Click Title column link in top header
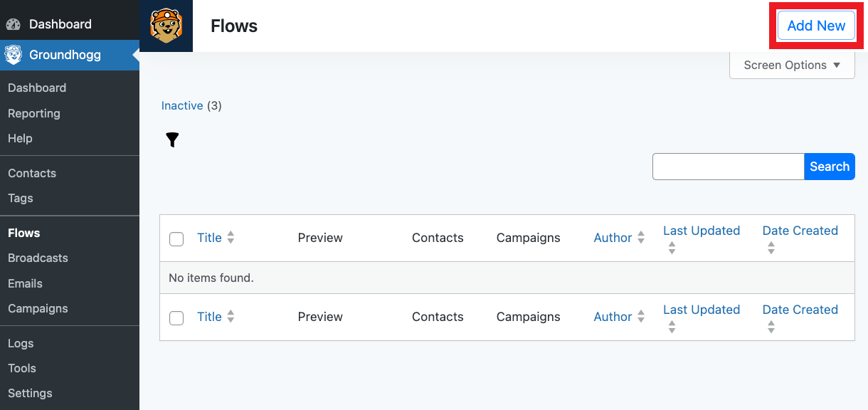868x410 pixels. click(209, 238)
